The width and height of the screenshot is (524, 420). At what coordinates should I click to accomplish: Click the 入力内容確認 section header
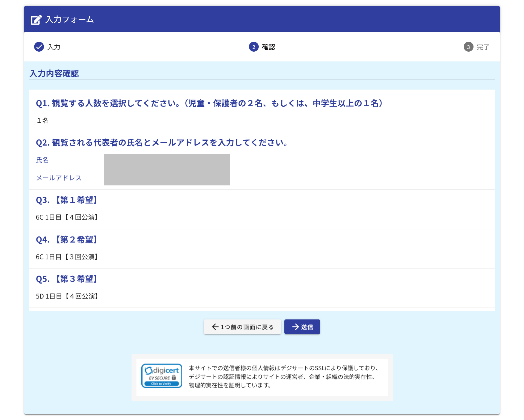pyautogui.click(x=54, y=73)
